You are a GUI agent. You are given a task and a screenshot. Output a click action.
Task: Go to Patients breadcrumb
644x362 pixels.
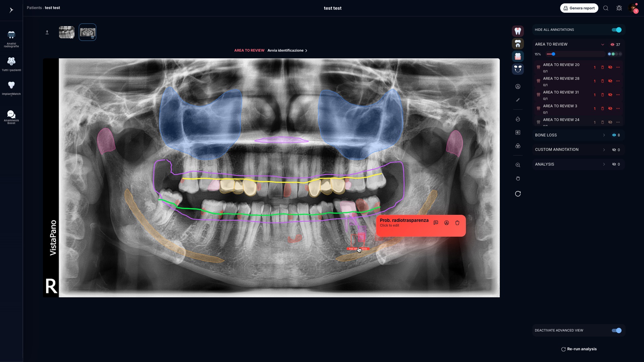click(34, 8)
